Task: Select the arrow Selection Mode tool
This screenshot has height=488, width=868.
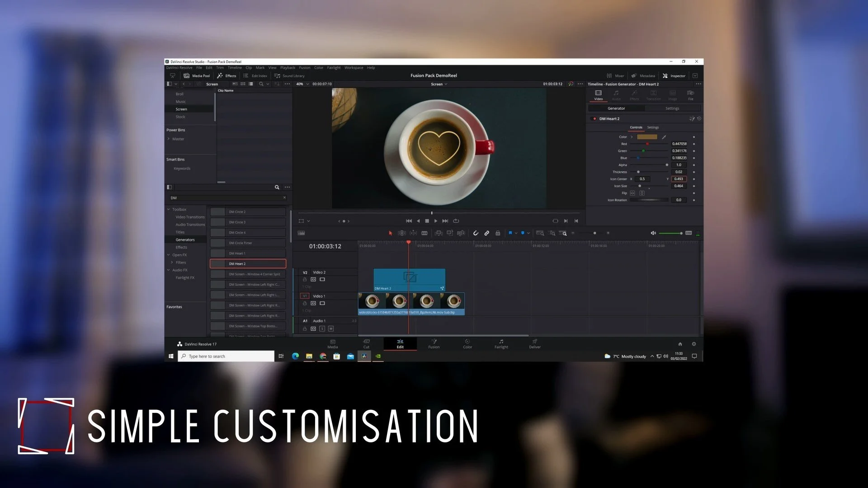Action: click(x=391, y=233)
